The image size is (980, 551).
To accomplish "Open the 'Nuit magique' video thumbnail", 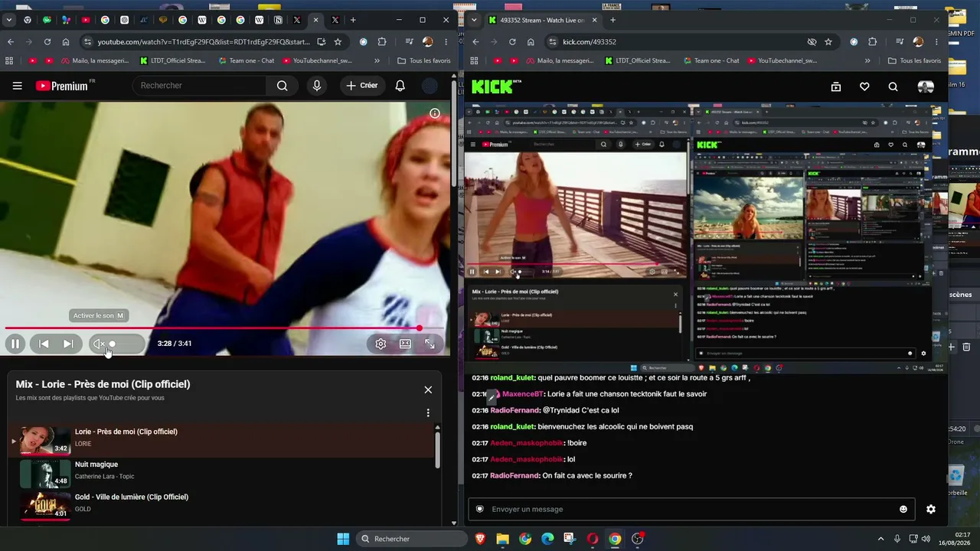I will tap(45, 474).
